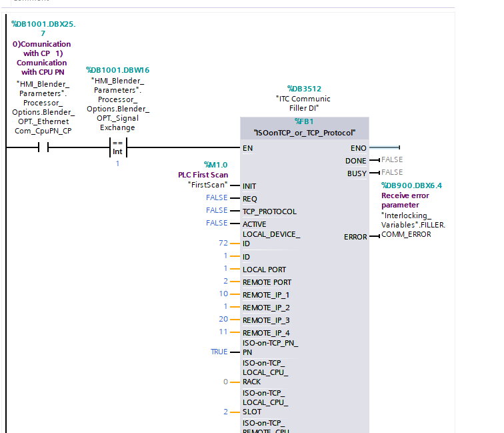Click the %DB900.DBX6.4 address
Viewport: 504px width, 433px height.
[411, 185]
